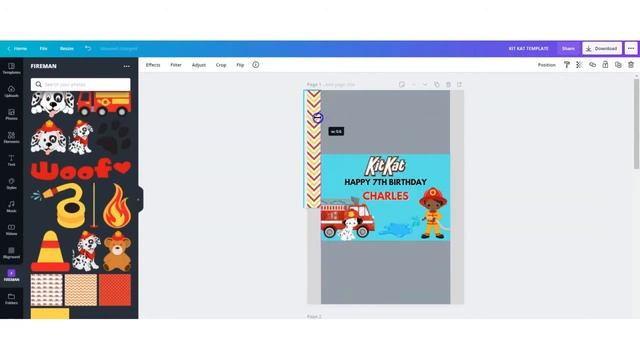
Task: Select the fire truck pattern thumbnail
Action: click(x=47, y=290)
